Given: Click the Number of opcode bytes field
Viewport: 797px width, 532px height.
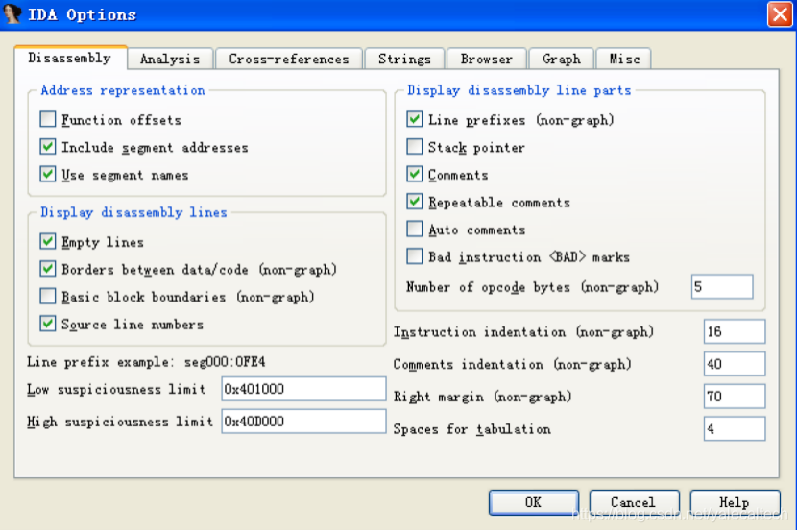Looking at the screenshot, I should pyautogui.click(x=722, y=286).
